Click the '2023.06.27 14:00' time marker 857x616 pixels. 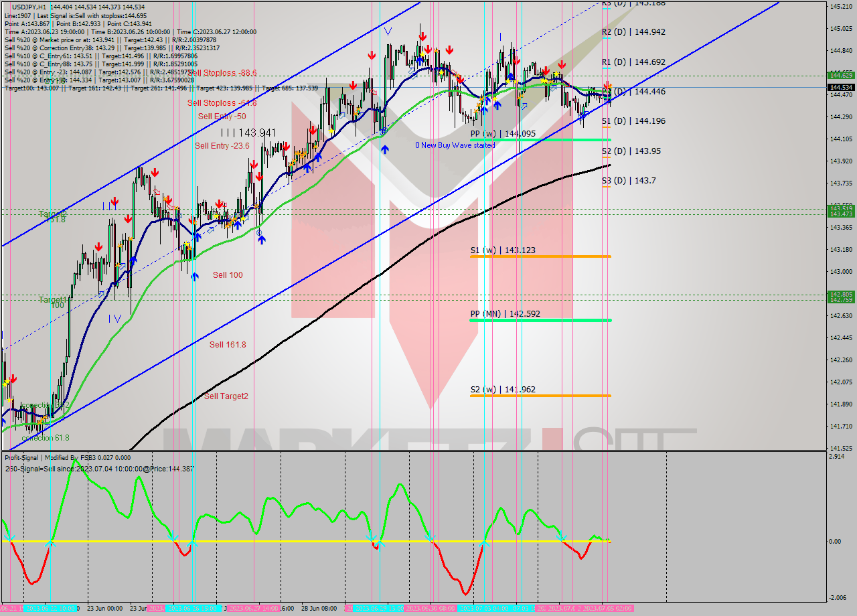[252, 609]
